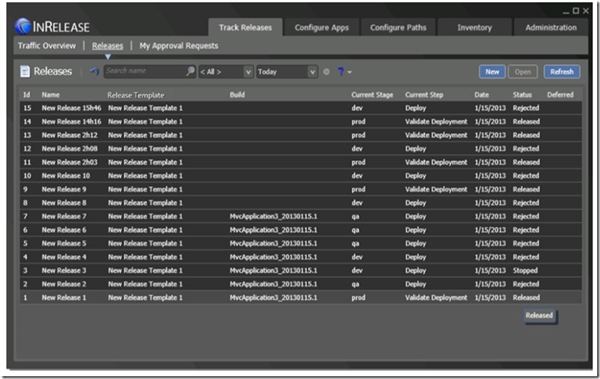The width and height of the screenshot is (600, 379).
Task: Open the Traffic Overview sub-tab
Action: click(x=47, y=46)
